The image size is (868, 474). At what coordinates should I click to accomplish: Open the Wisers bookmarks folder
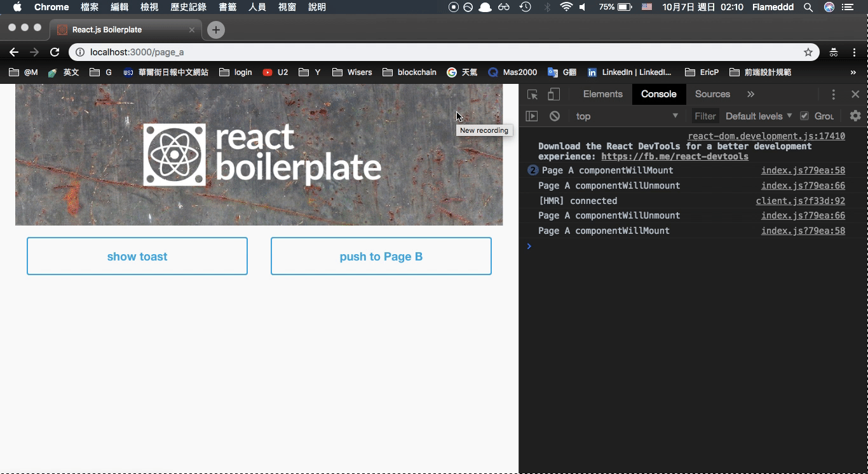pyautogui.click(x=352, y=72)
